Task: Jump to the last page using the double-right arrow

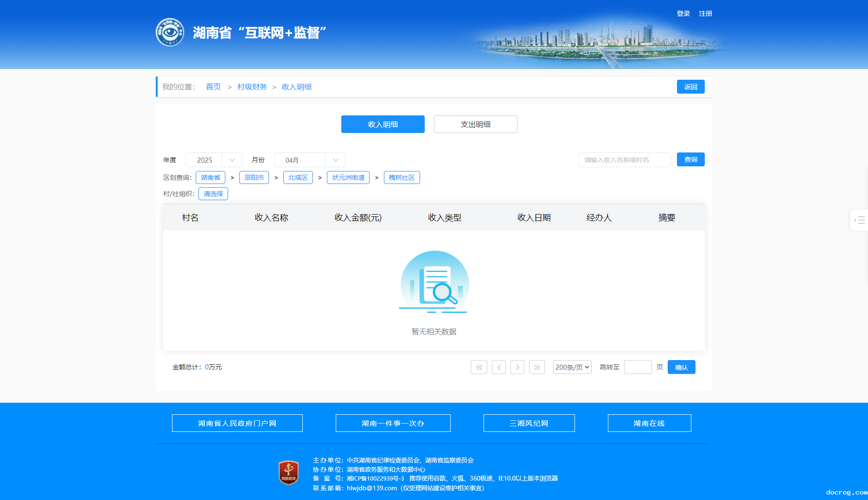Action: pos(536,367)
